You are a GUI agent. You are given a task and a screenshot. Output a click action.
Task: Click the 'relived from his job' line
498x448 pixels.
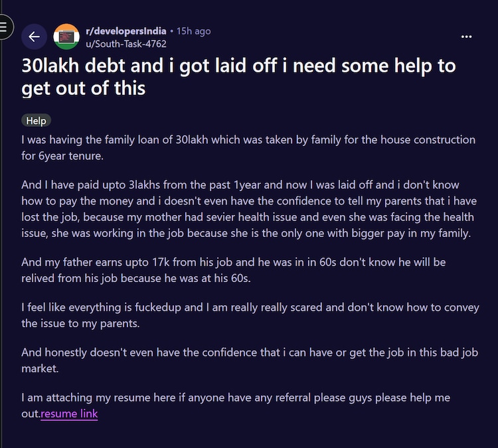(136, 279)
